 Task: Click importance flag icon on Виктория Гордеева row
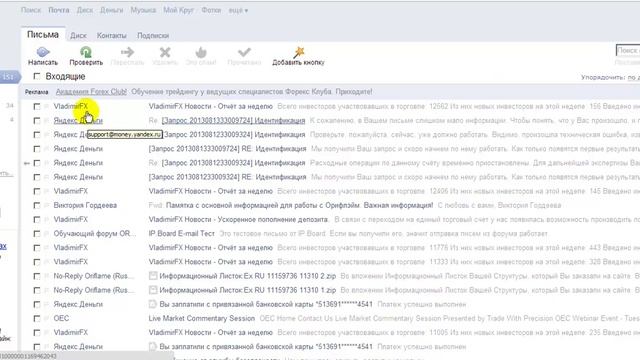pos(47,205)
